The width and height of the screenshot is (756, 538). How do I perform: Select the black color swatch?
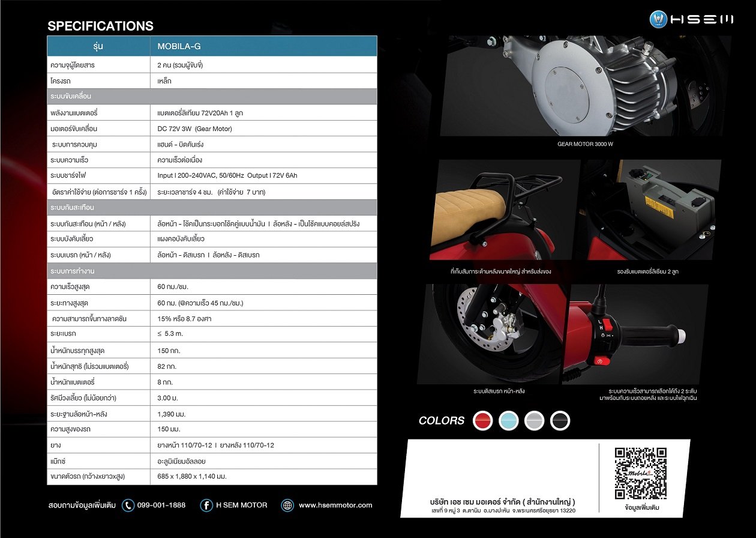click(x=560, y=421)
